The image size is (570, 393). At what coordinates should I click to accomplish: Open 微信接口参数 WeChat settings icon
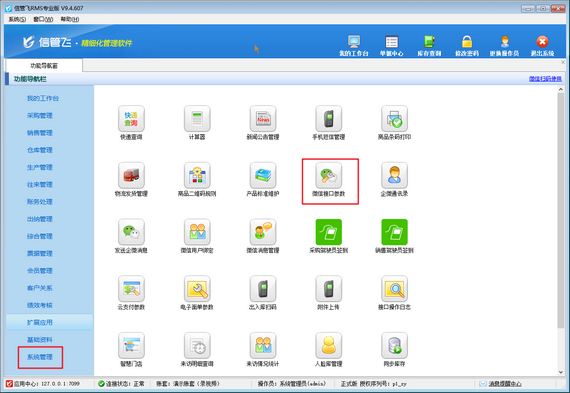coord(329,176)
